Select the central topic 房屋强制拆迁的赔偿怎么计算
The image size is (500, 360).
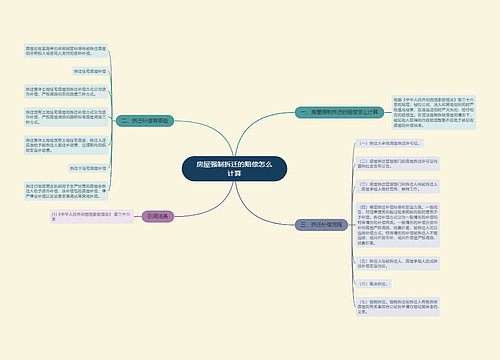pos(234,169)
